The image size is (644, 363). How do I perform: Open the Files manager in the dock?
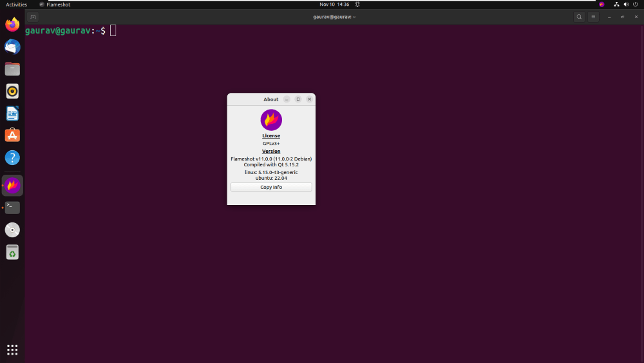pyautogui.click(x=12, y=69)
